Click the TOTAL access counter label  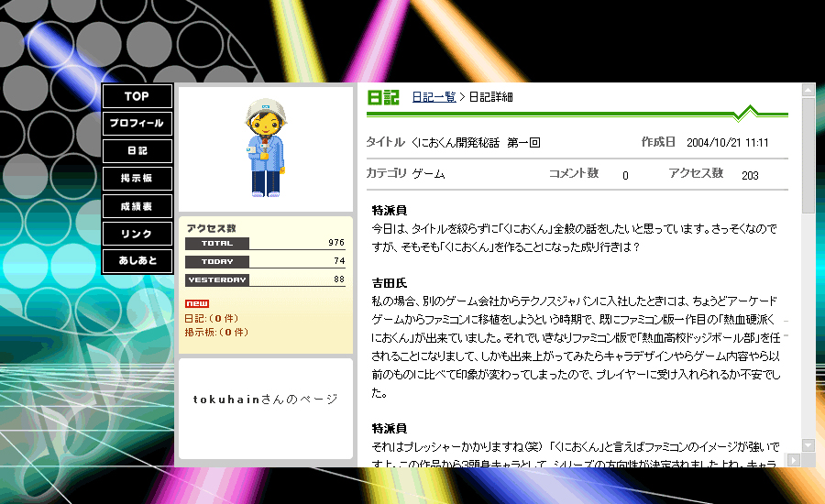pos(217,244)
